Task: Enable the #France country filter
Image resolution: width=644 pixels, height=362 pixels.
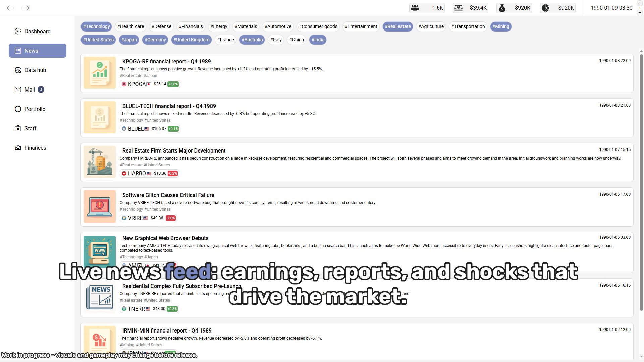Action: (x=225, y=40)
